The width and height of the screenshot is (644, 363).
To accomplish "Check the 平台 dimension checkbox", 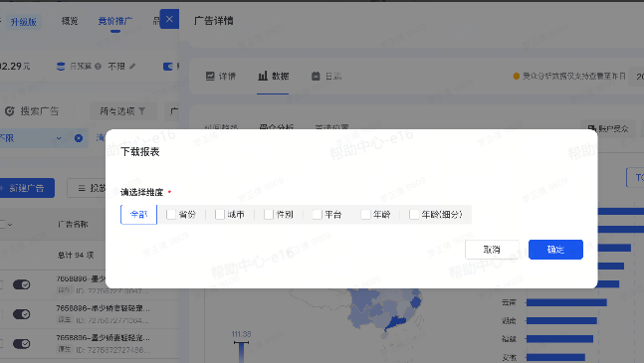I will pos(318,214).
